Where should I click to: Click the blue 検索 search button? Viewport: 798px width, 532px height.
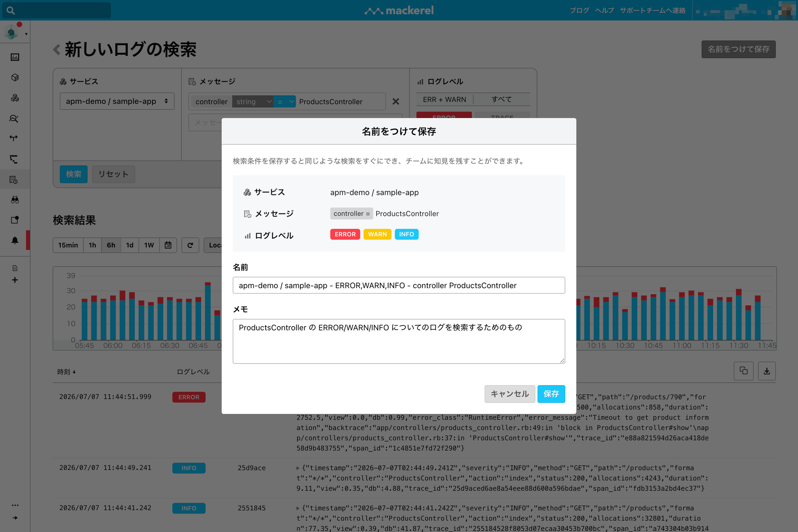pos(73,174)
